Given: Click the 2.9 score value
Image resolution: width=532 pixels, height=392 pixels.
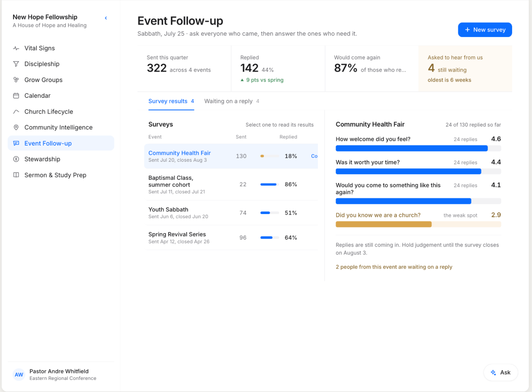Looking at the screenshot, I should click(496, 215).
